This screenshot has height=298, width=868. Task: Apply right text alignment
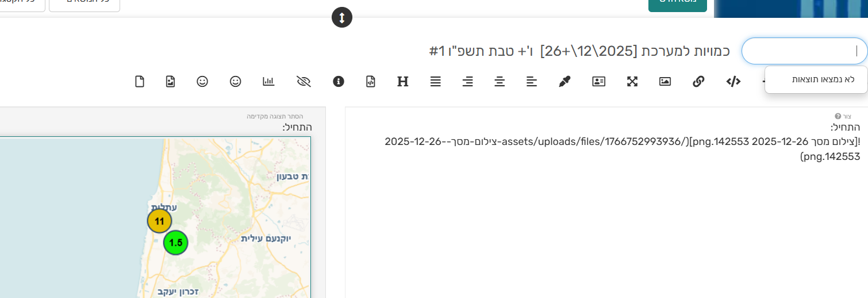468,81
